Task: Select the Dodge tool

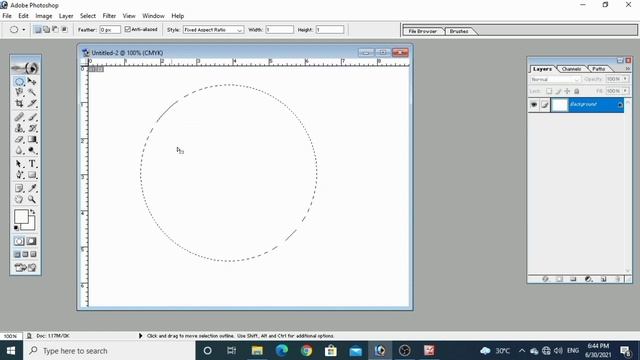Action: tap(32, 151)
